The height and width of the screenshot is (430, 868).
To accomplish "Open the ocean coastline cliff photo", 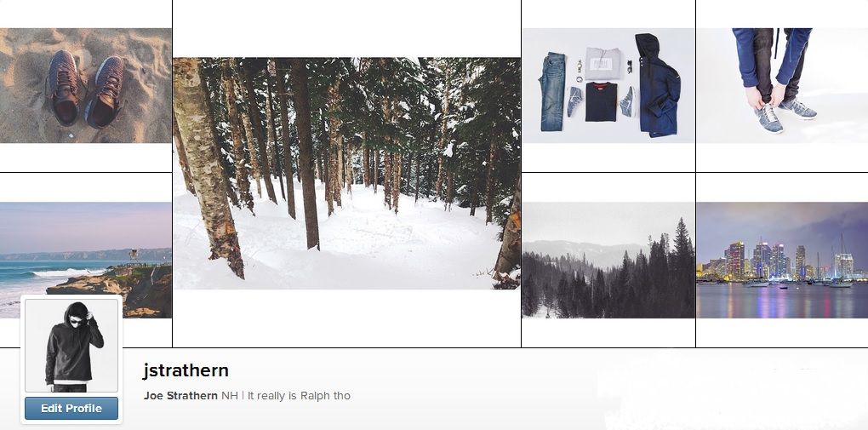I will (x=86, y=260).
